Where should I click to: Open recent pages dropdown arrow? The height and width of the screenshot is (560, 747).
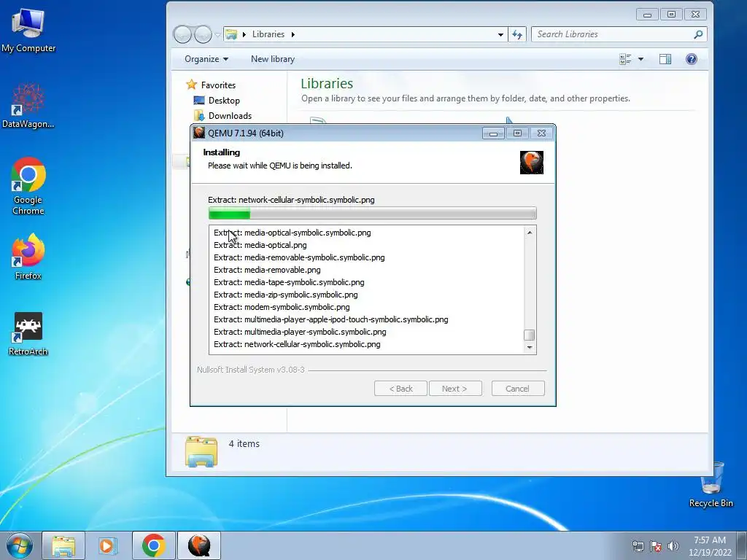click(x=217, y=34)
